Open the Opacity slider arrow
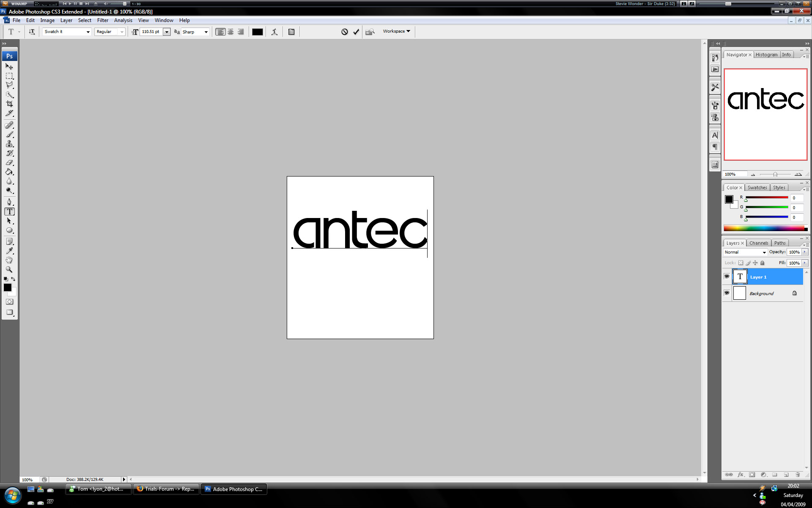This screenshot has height=508, width=812. (804, 252)
